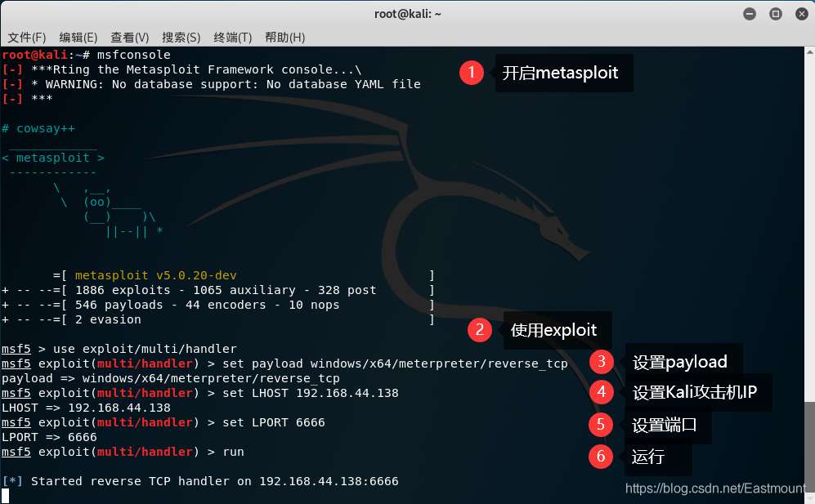Open the 查看(V) menu
815x504 pixels.
pos(129,38)
